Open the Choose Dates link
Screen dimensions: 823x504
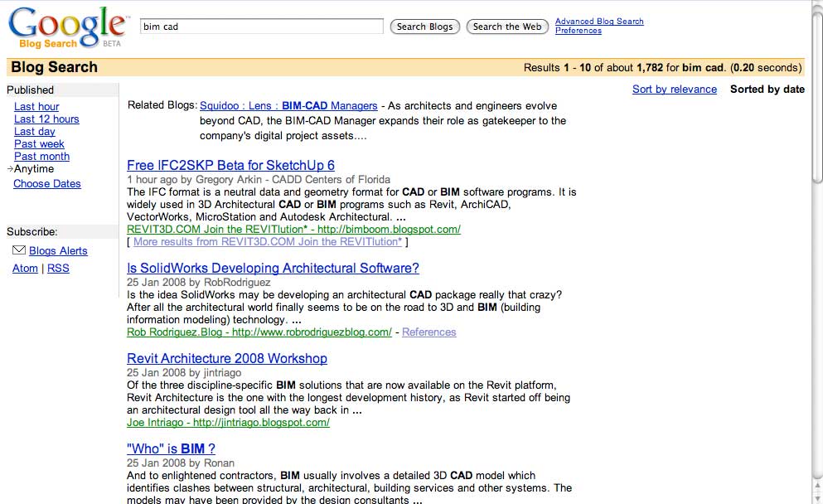pyautogui.click(x=47, y=184)
